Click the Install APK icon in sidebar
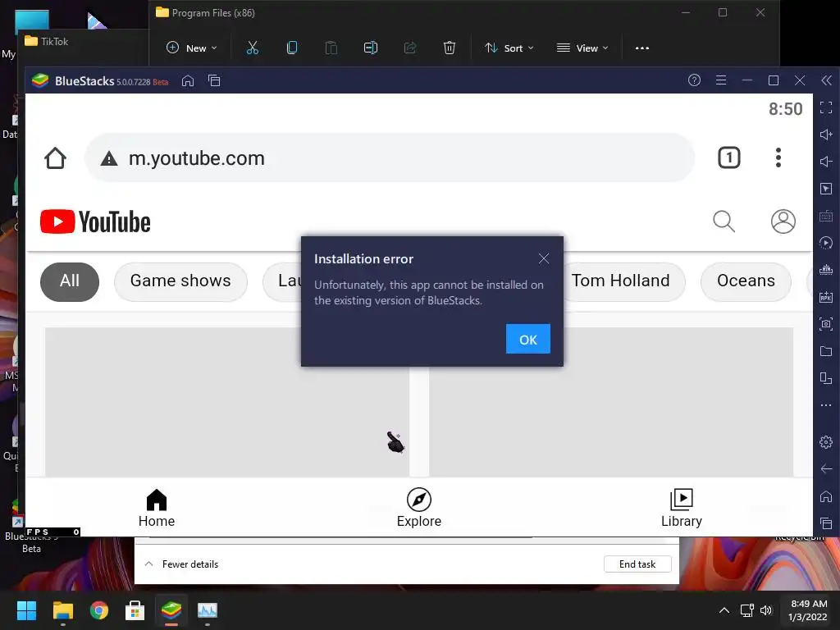 click(x=826, y=297)
